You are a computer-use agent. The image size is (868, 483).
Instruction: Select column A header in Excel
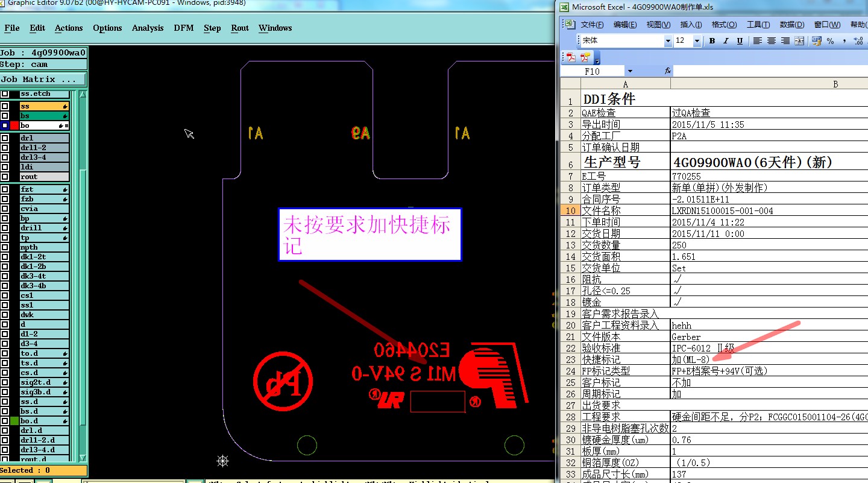[625, 84]
